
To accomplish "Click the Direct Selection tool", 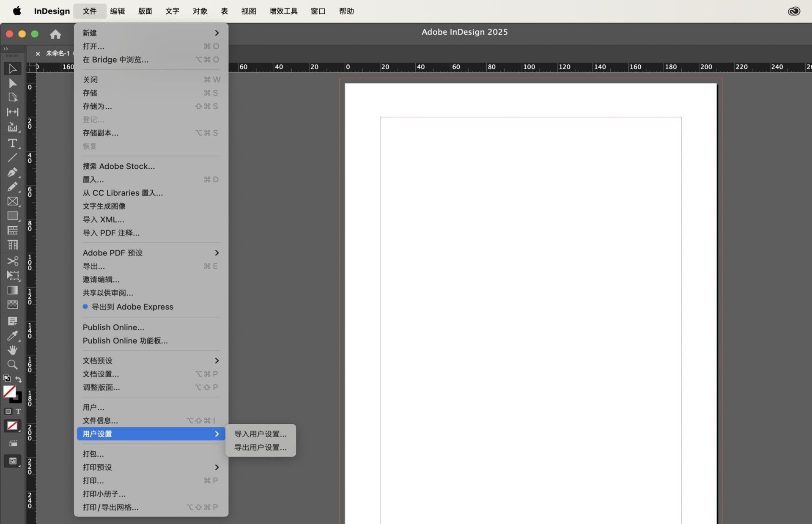I will [12, 83].
